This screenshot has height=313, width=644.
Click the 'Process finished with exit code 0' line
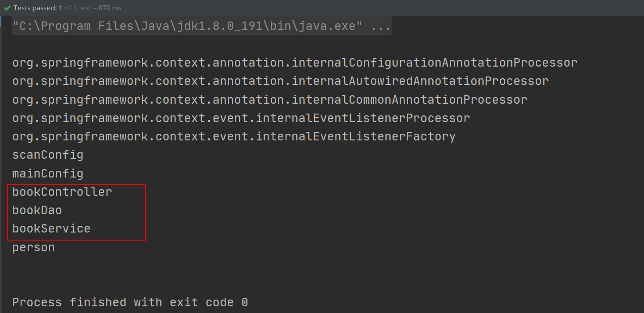[x=130, y=302]
